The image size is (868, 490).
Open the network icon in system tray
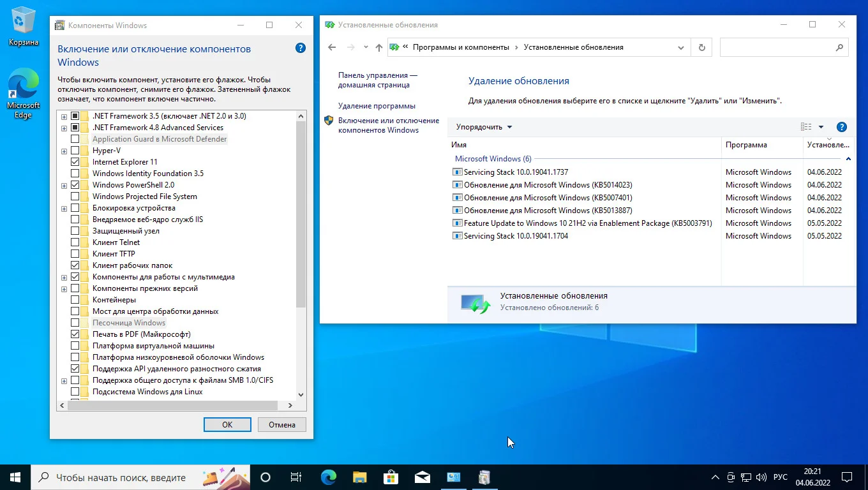[746, 477]
